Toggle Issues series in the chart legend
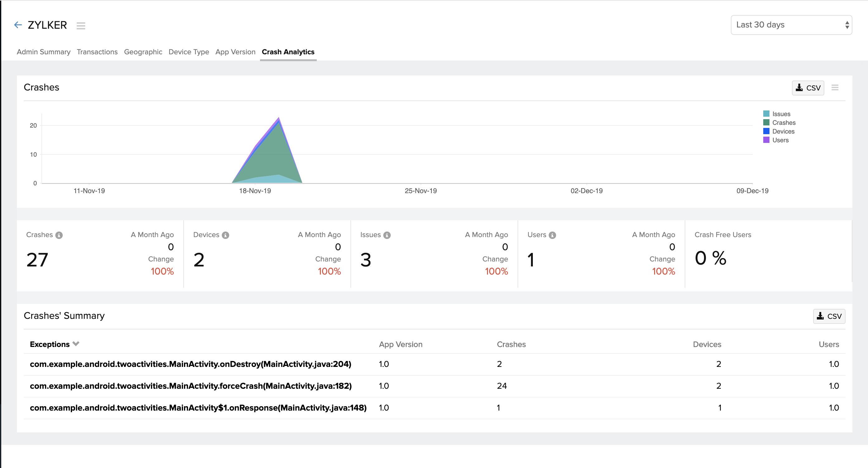This screenshot has height=468, width=868. (x=781, y=114)
